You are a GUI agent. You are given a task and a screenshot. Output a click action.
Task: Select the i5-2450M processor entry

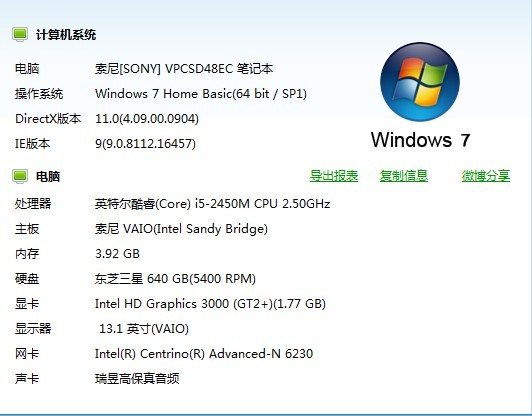(212, 204)
